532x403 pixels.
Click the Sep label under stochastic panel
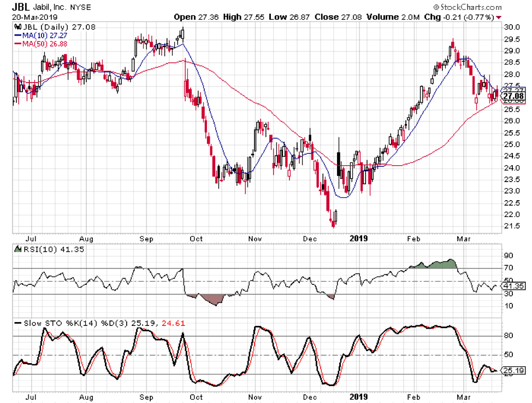click(x=146, y=397)
